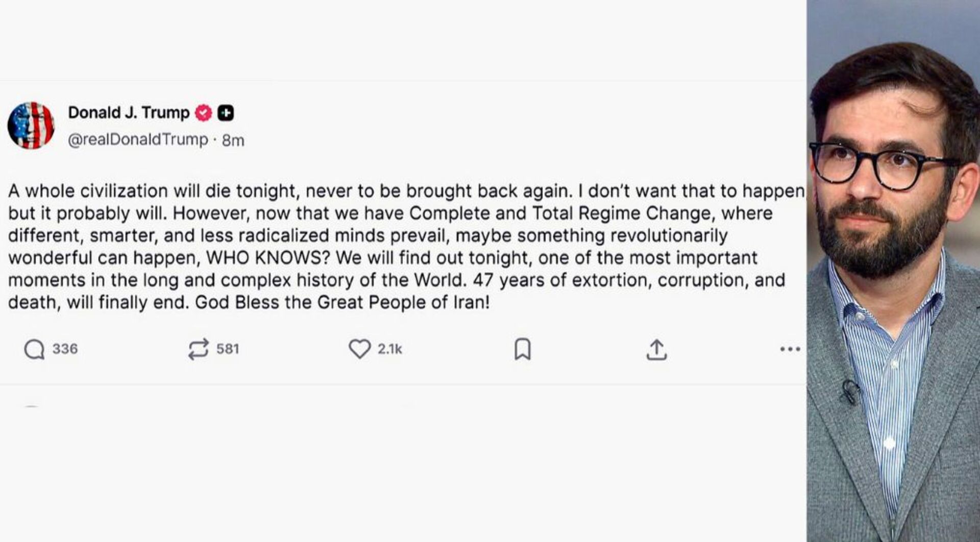Click the photo of the bearded man
980x542 pixels.
click(893, 271)
